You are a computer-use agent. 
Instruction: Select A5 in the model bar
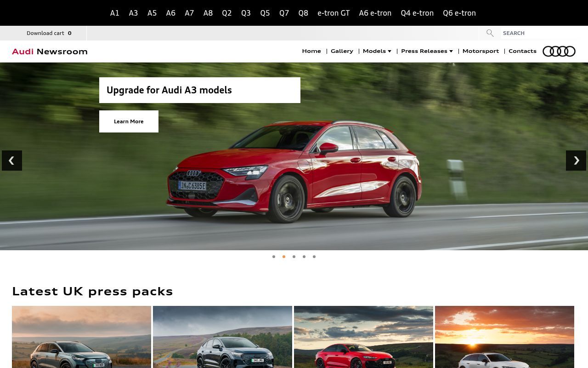[152, 13]
